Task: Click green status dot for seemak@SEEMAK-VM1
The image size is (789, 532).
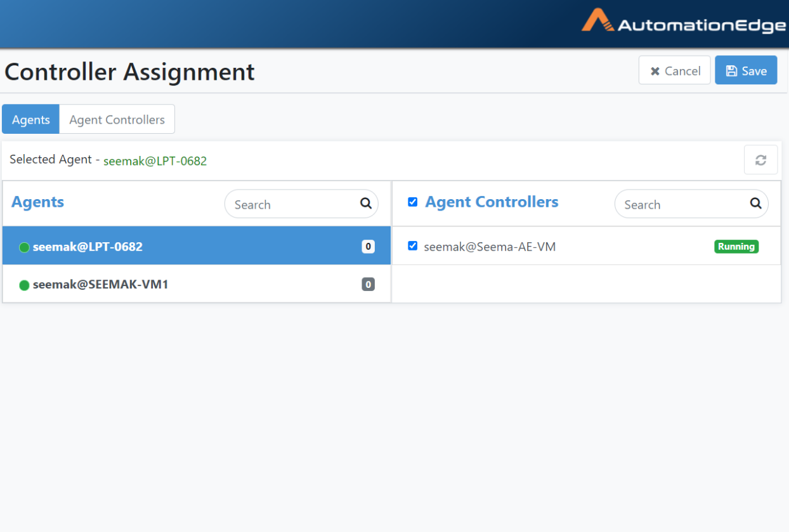Action: pos(24,285)
